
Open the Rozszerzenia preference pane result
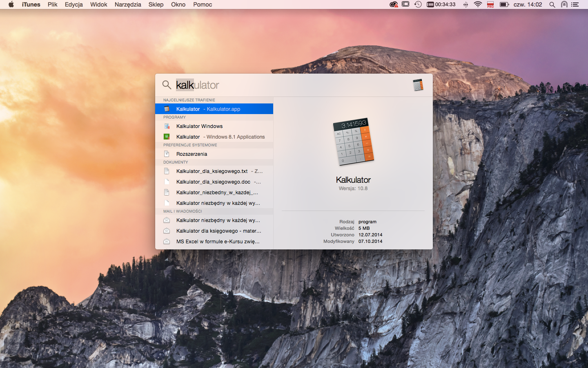pos(214,154)
